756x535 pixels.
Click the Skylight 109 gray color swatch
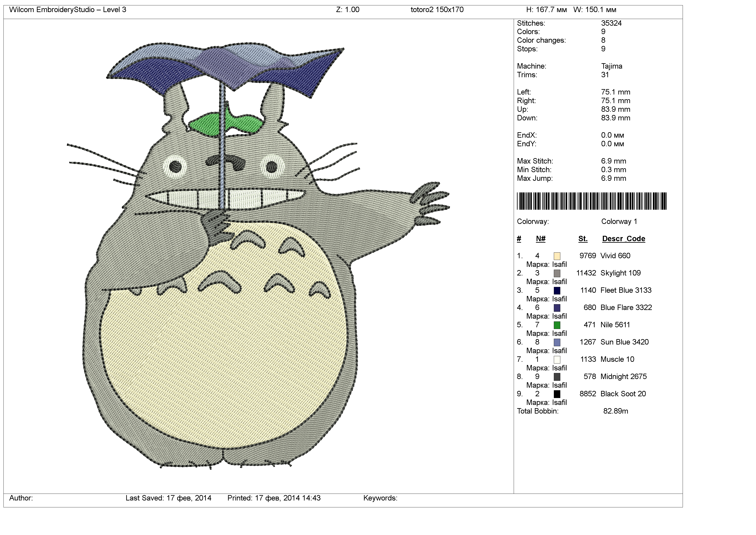click(557, 273)
